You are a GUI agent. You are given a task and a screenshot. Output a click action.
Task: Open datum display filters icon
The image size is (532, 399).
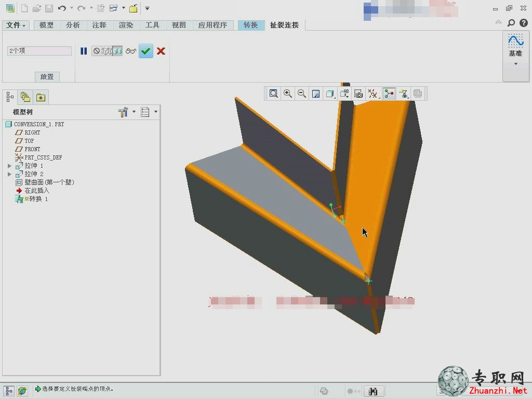[x=373, y=94]
